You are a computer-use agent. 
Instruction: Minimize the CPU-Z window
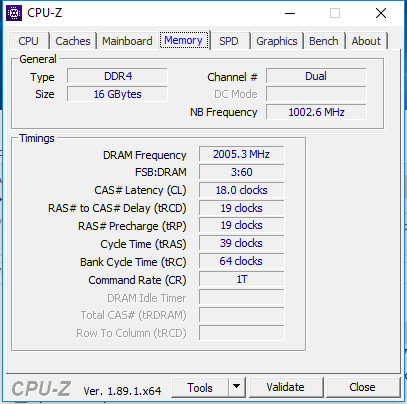pyautogui.click(x=290, y=13)
